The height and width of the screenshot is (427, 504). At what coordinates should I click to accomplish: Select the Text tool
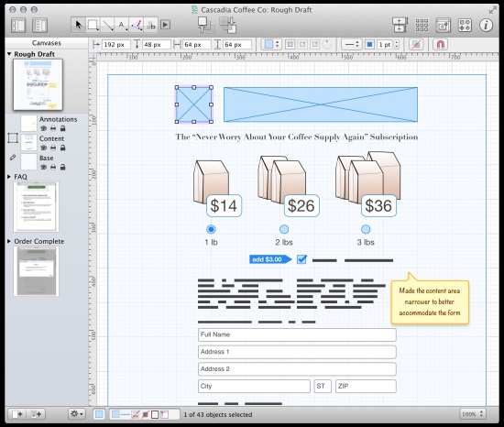(x=122, y=25)
